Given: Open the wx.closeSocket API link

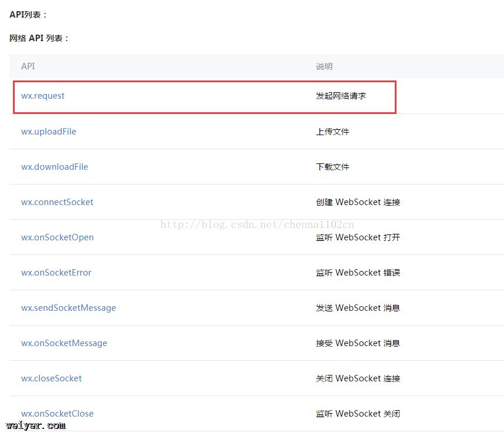Looking at the screenshot, I should 52,378.
